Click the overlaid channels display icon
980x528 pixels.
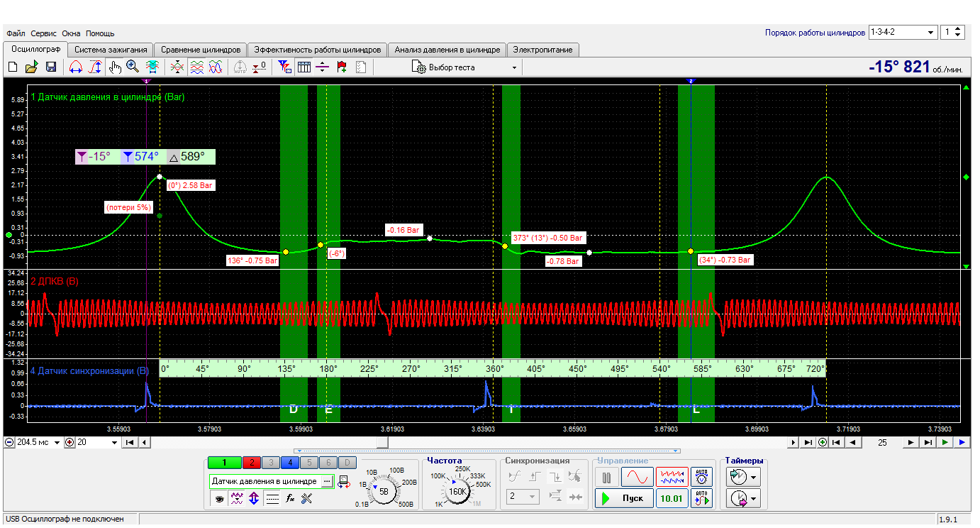pos(177,67)
